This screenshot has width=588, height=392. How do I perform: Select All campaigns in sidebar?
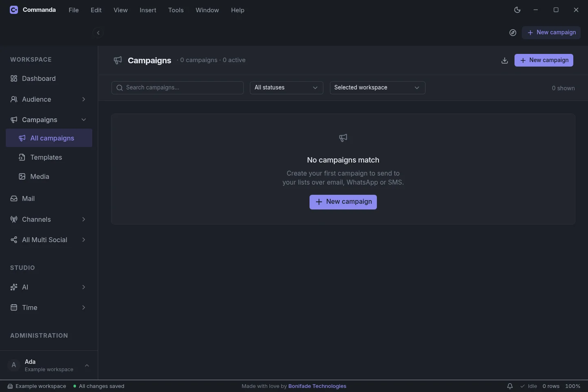pyautogui.click(x=49, y=138)
